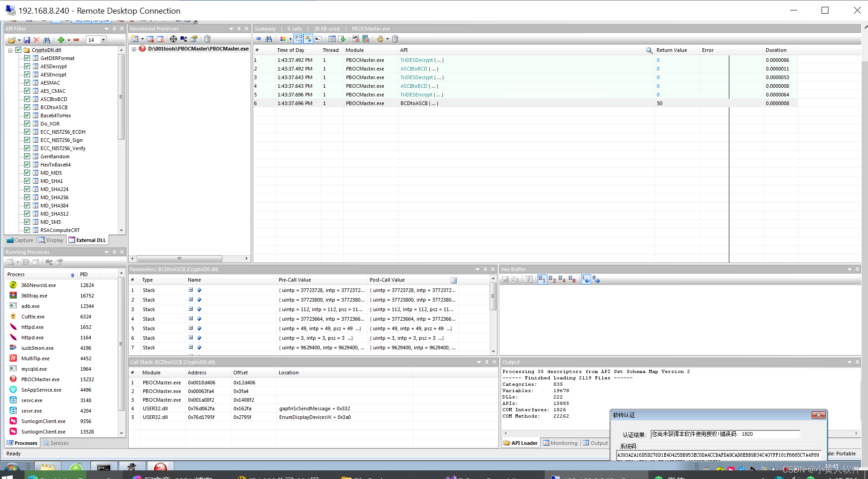Click the 认证结果 result text field
868x479 pixels.
pyautogui.click(x=725, y=434)
